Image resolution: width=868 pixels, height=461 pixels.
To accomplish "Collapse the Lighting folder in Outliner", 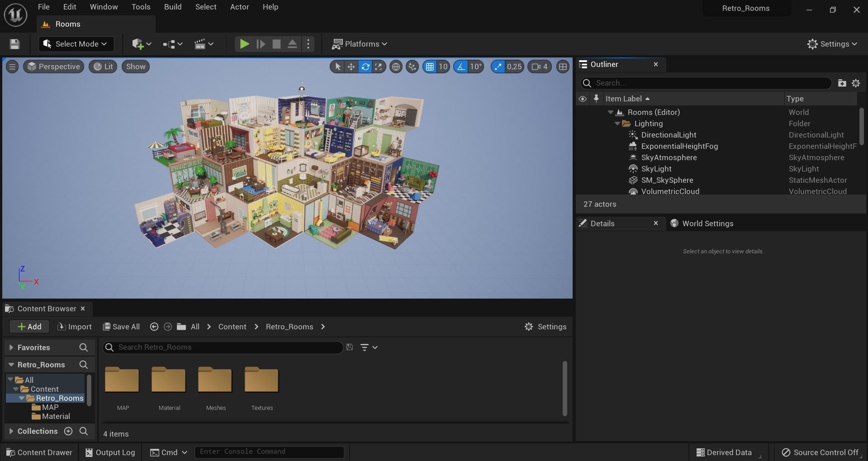I will click(617, 124).
